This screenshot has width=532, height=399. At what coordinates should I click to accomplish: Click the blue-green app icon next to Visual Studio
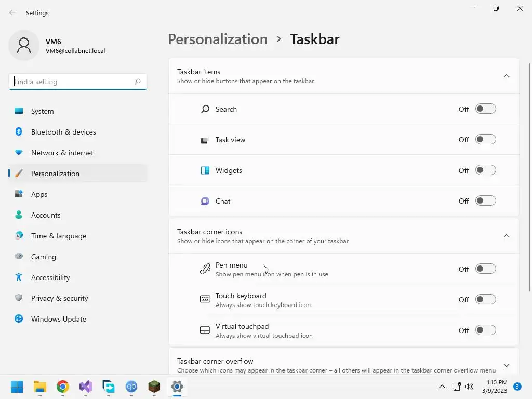coord(109,387)
